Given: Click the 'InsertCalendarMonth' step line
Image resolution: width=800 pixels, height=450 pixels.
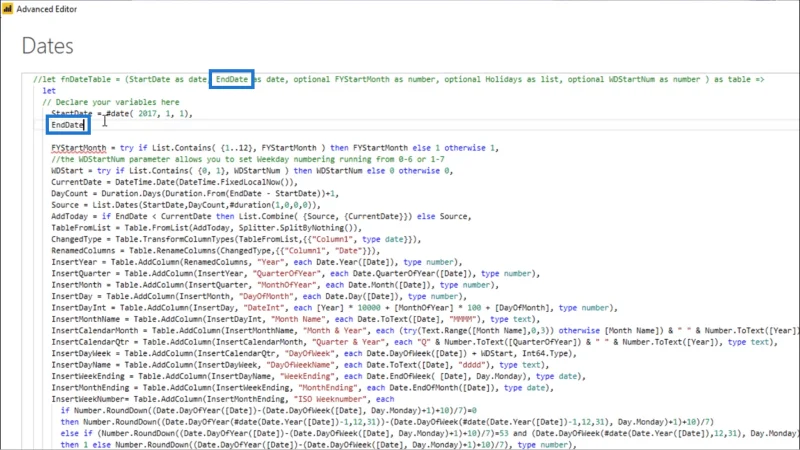Looking at the screenshot, I should (x=423, y=331).
